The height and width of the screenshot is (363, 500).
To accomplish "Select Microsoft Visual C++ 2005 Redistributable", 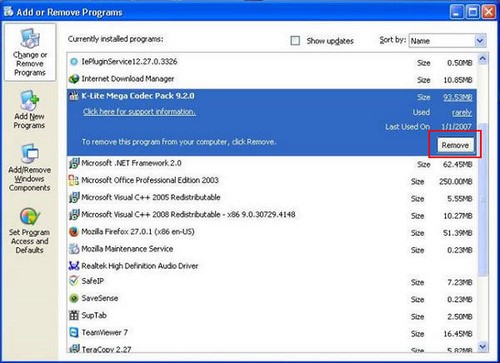I will tap(272, 198).
